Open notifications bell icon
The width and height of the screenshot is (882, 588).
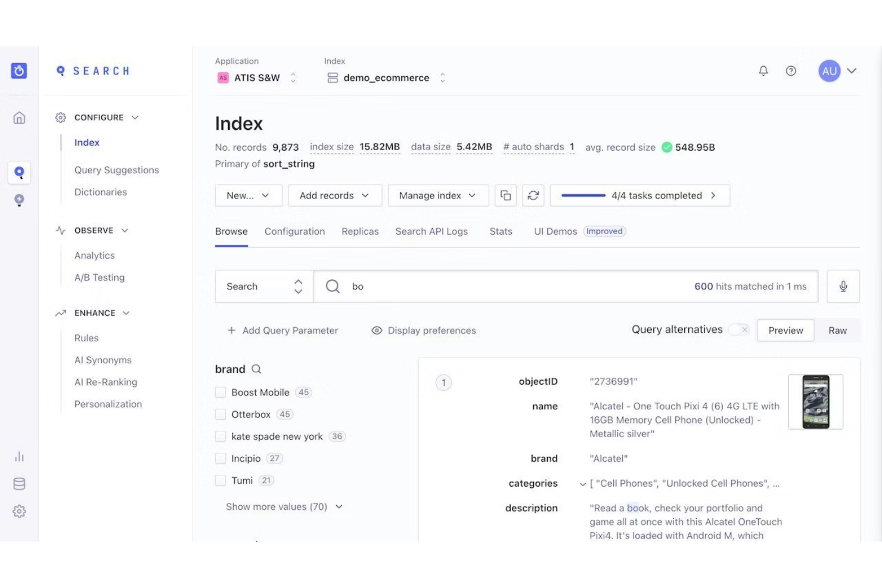763,71
